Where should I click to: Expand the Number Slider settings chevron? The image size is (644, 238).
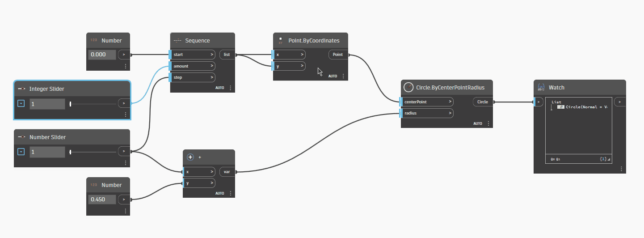tap(21, 152)
